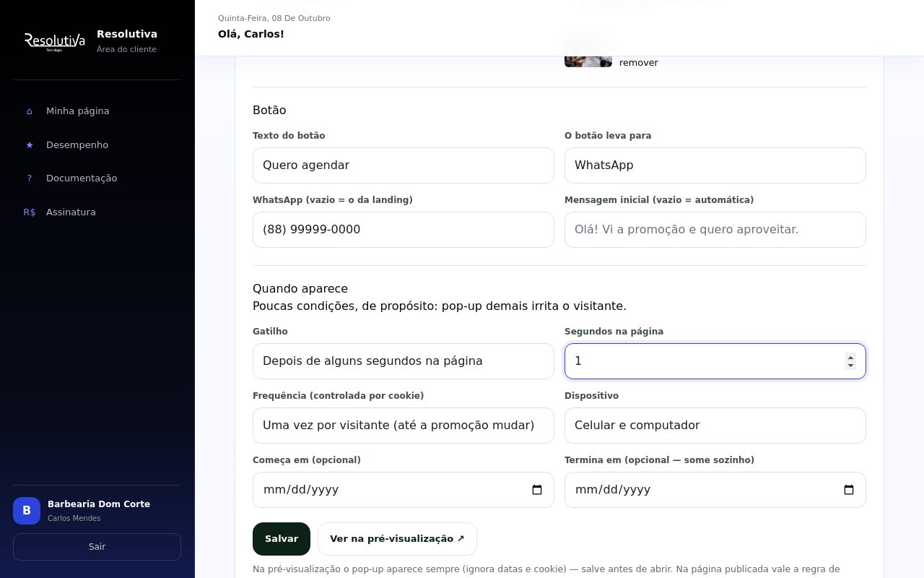Focus the WhatsApp number field
This screenshot has height=578, width=924.
point(404,230)
